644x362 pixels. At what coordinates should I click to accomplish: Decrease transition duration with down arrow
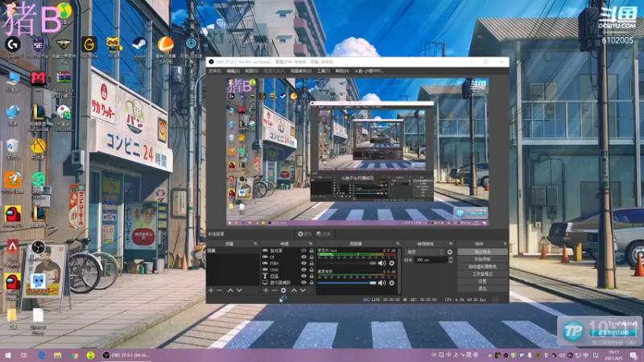(451, 261)
